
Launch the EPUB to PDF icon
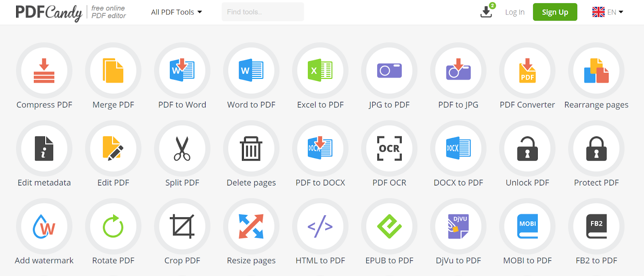[x=389, y=227]
